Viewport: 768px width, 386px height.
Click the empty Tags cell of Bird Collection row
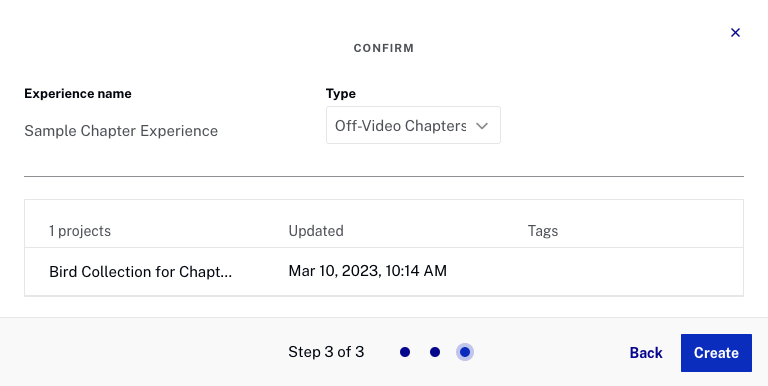pos(634,271)
